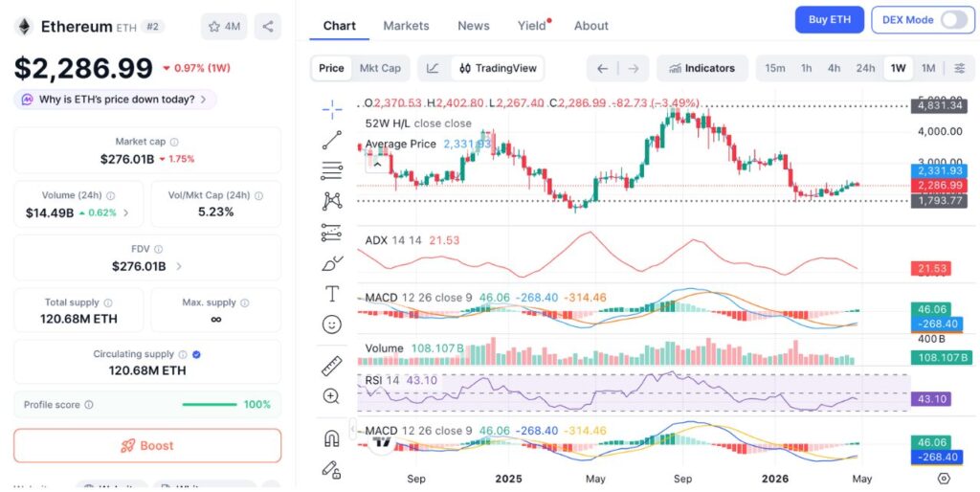Select the trend line drawing tool
Screen dimensions: 980x492
332,140
